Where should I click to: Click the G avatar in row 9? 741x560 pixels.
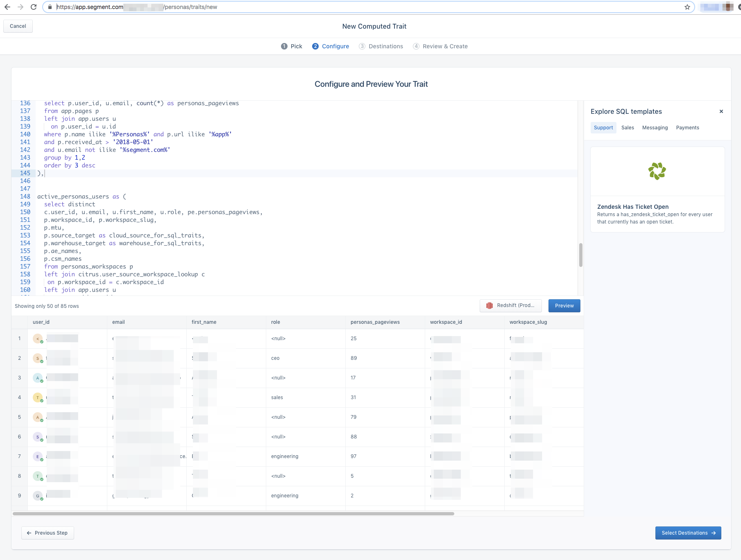pyautogui.click(x=38, y=496)
